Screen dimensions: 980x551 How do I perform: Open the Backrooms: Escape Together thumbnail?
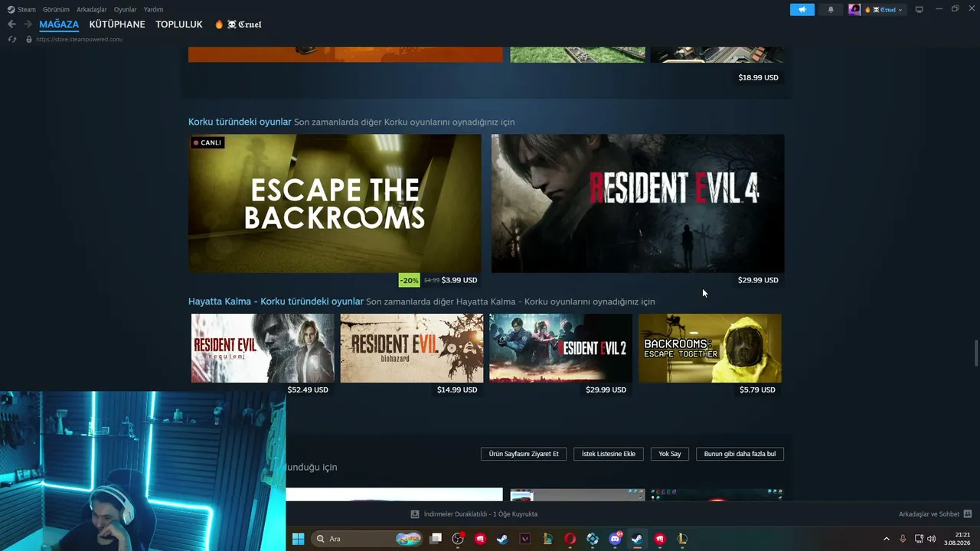(x=710, y=348)
